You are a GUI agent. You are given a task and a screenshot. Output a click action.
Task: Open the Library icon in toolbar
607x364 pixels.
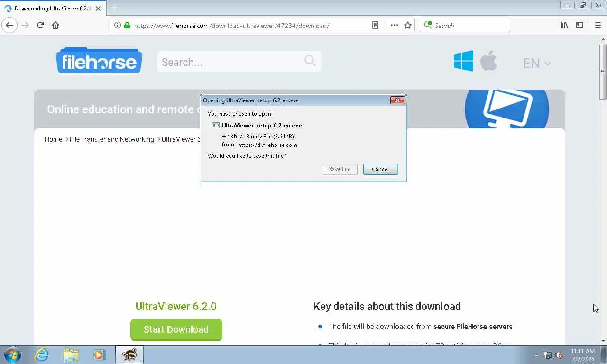coord(564,26)
